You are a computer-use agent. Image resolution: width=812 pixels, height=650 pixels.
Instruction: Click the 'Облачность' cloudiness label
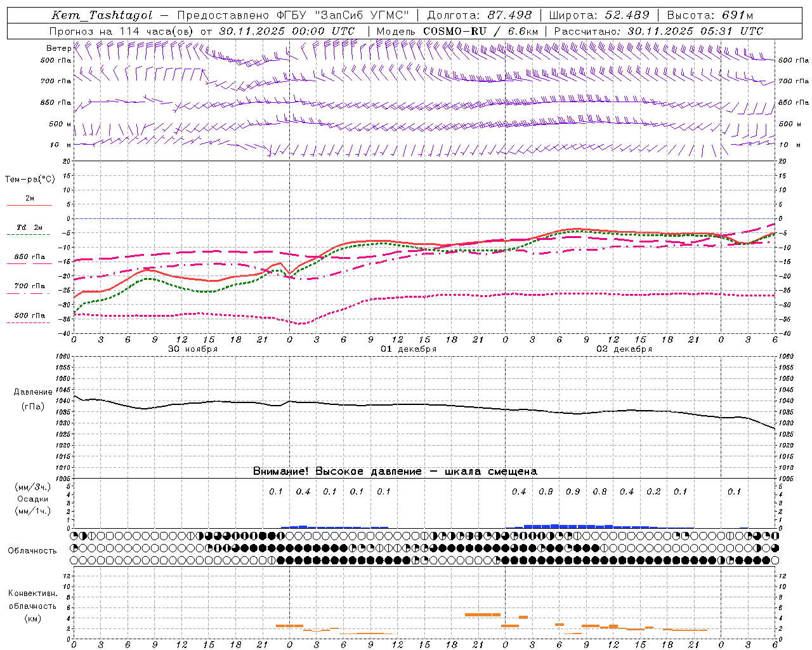tap(32, 550)
